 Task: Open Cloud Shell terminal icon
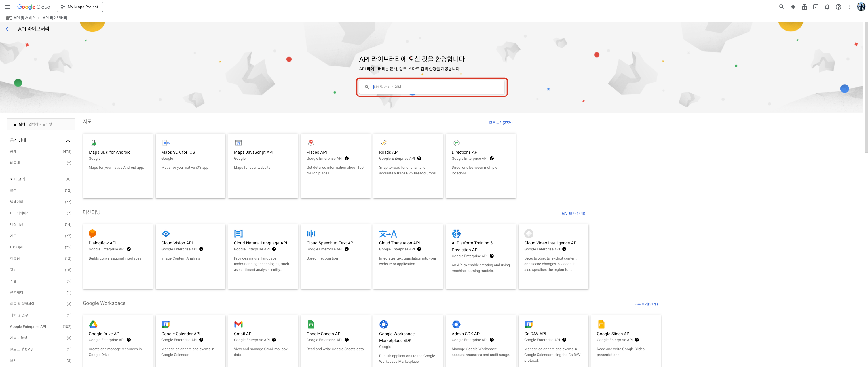pyautogui.click(x=816, y=7)
